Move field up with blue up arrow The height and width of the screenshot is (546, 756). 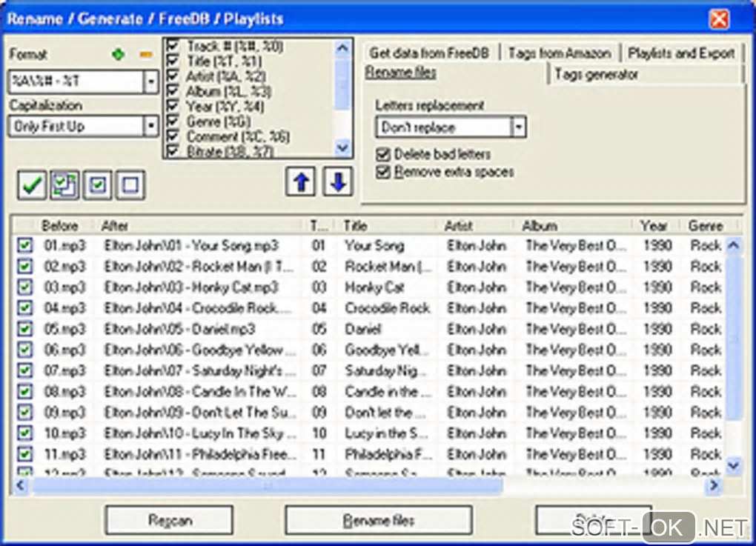coord(301,182)
